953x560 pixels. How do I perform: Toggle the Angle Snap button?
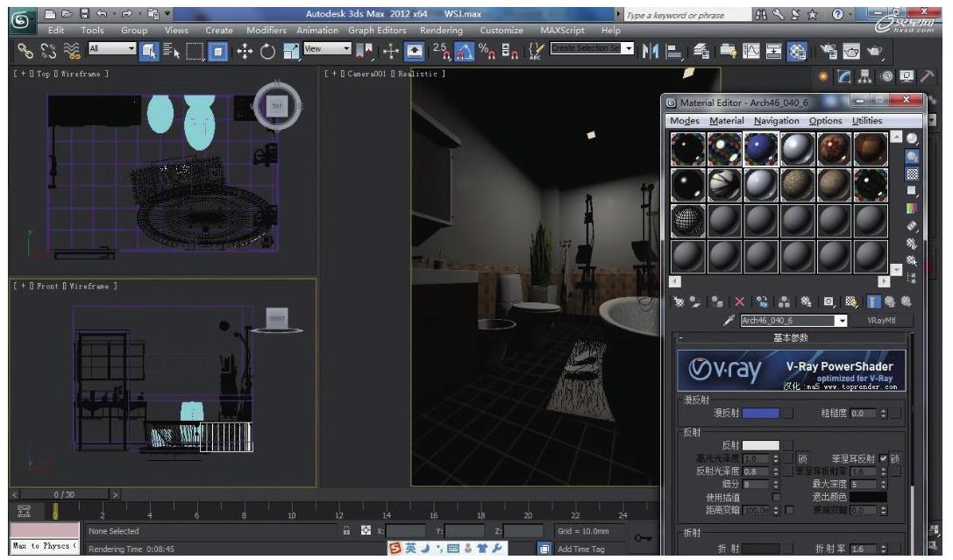pyautogui.click(x=465, y=52)
